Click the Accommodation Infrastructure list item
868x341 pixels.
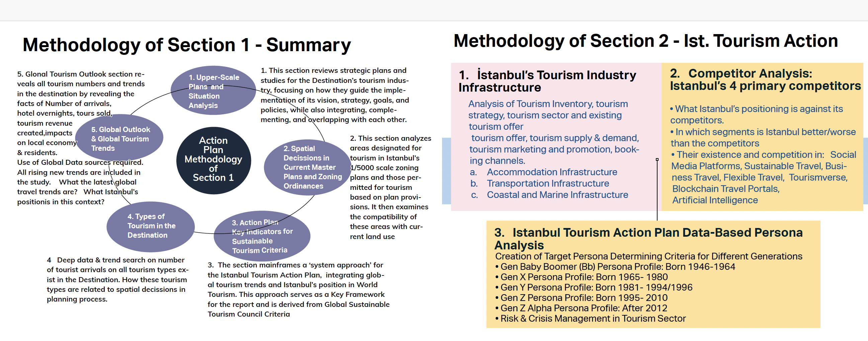(551, 172)
